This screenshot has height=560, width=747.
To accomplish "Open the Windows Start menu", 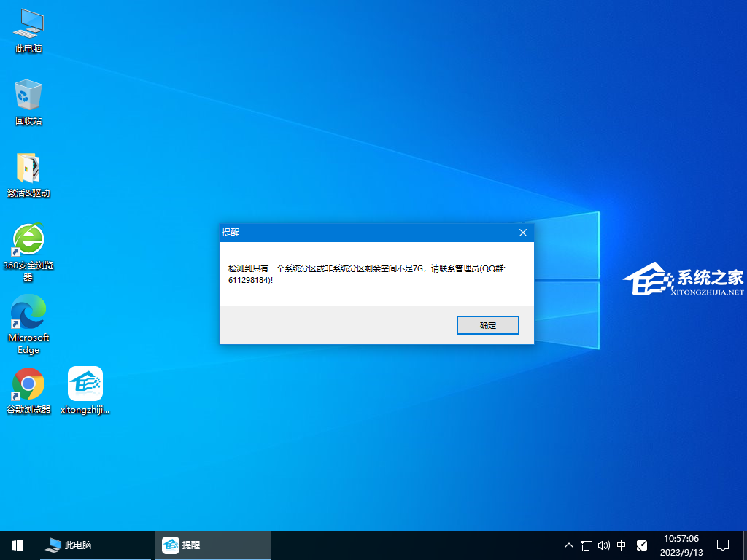I will [x=18, y=545].
